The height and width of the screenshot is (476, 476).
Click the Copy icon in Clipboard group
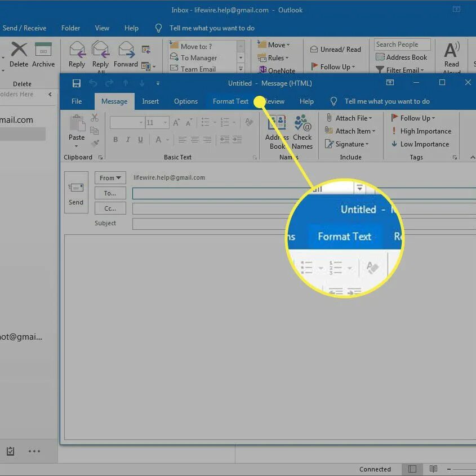[95, 131]
